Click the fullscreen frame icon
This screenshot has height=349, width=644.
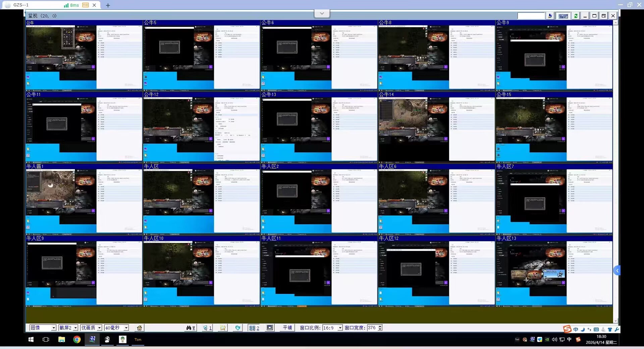[x=270, y=328]
